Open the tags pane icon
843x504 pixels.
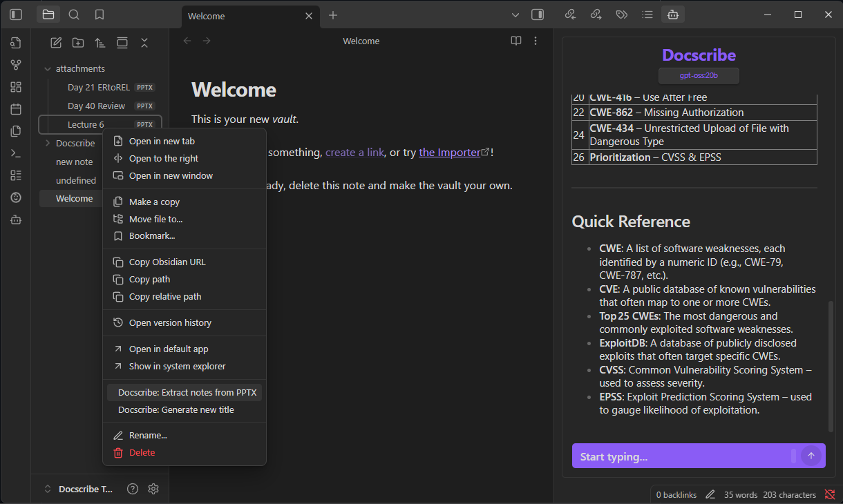click(621, 14)
